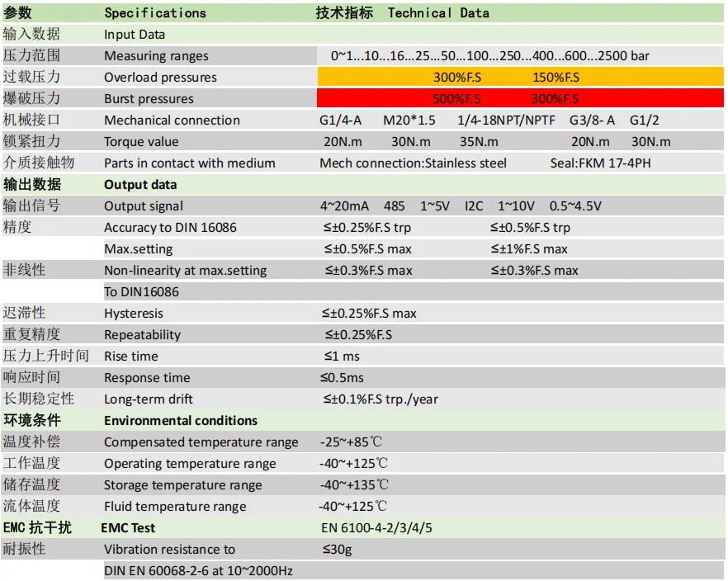Click 'Parts in contact with medium' label
Screen dimensions: 728x581
click(x=190, y=163)
